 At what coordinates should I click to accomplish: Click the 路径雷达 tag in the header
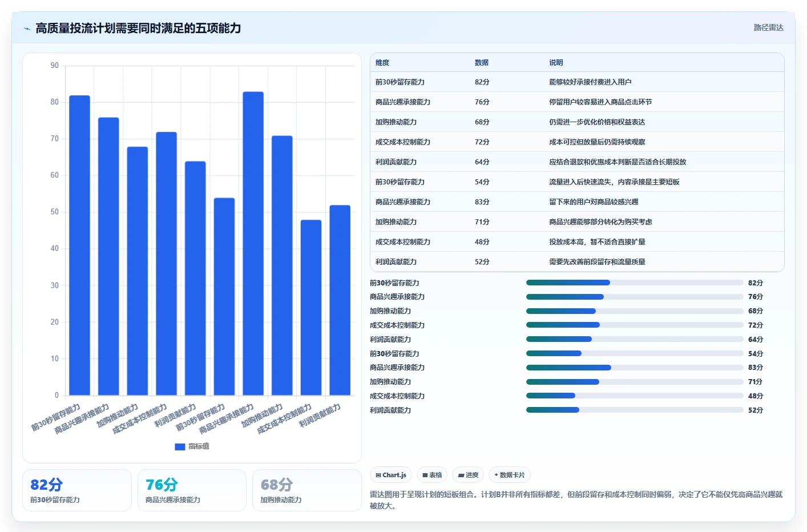[x=768, y=27]
